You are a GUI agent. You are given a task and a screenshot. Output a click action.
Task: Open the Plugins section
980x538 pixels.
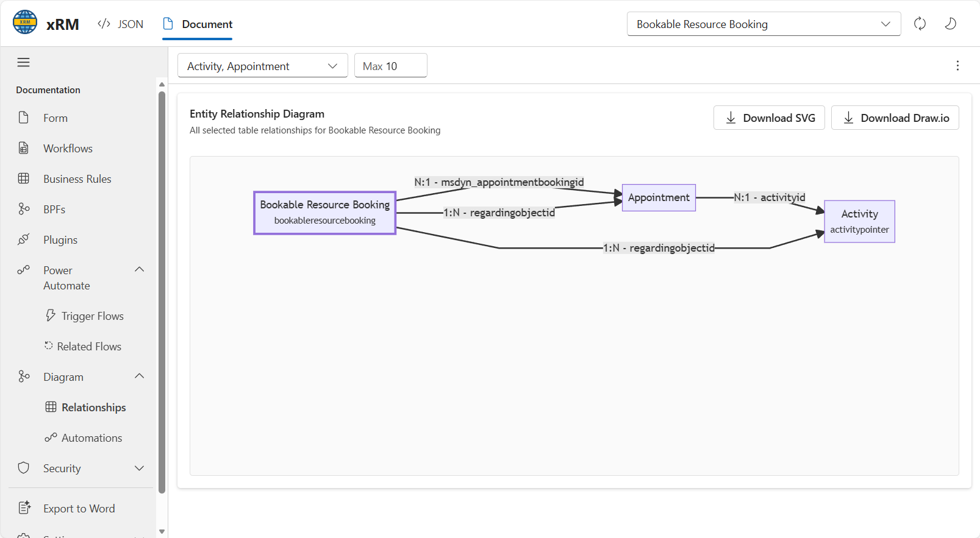[60, 240]
